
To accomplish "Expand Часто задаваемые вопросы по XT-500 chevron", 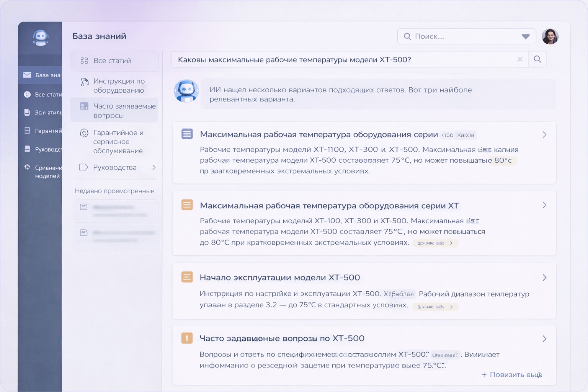I will pyautogui.click(x=544, y=339).
